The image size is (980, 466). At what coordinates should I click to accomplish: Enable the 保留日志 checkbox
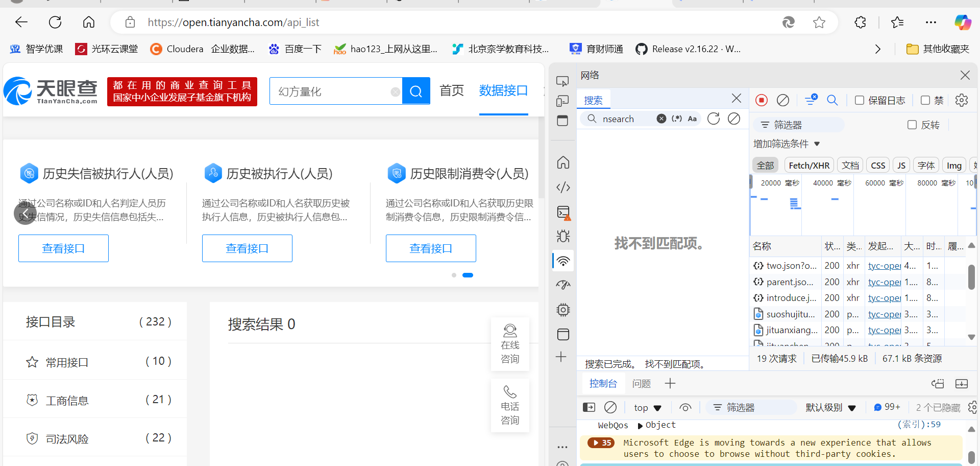tap(860, 100)
